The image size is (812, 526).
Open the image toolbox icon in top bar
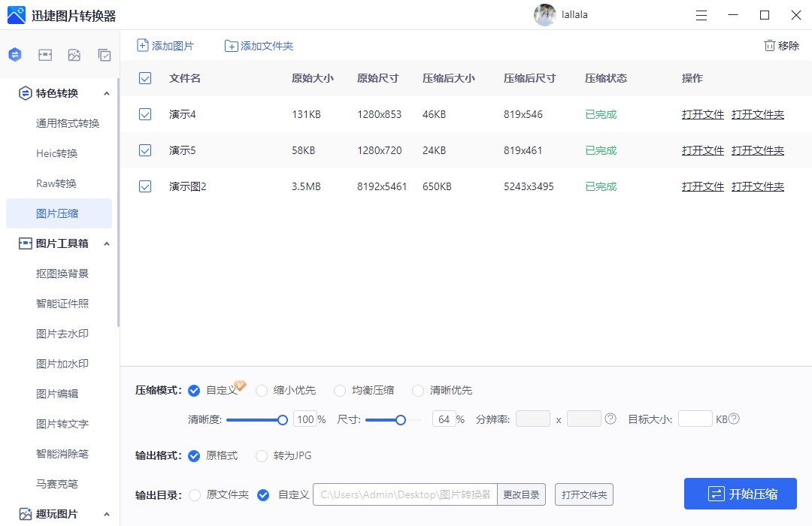click(45, 54)
